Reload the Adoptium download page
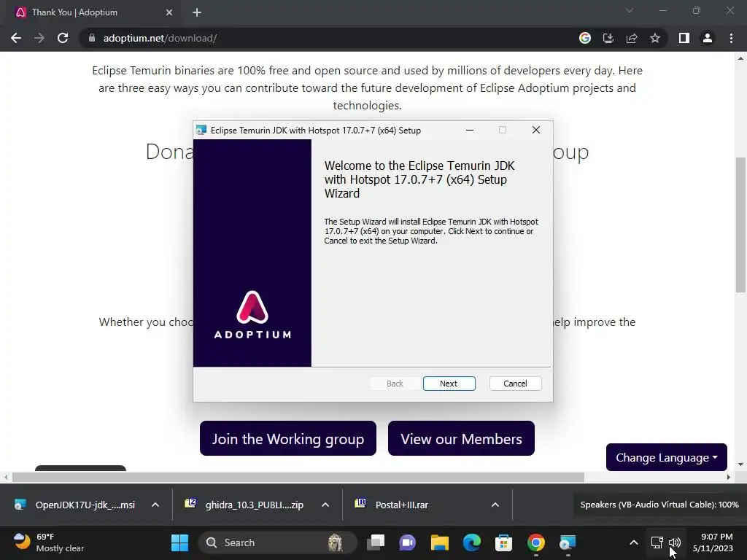Screen dimensions: 747x560 pyautogui.click(x=63, y=38)
